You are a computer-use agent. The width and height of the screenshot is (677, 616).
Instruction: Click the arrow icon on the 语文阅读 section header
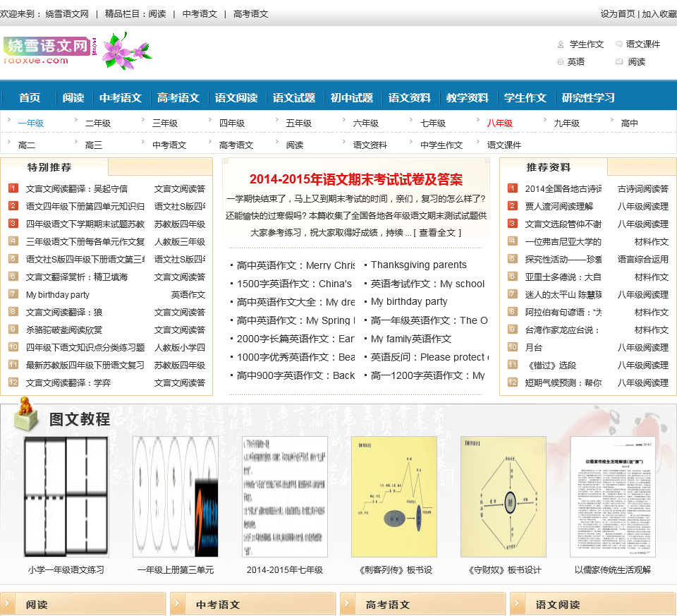pos(517,604)
